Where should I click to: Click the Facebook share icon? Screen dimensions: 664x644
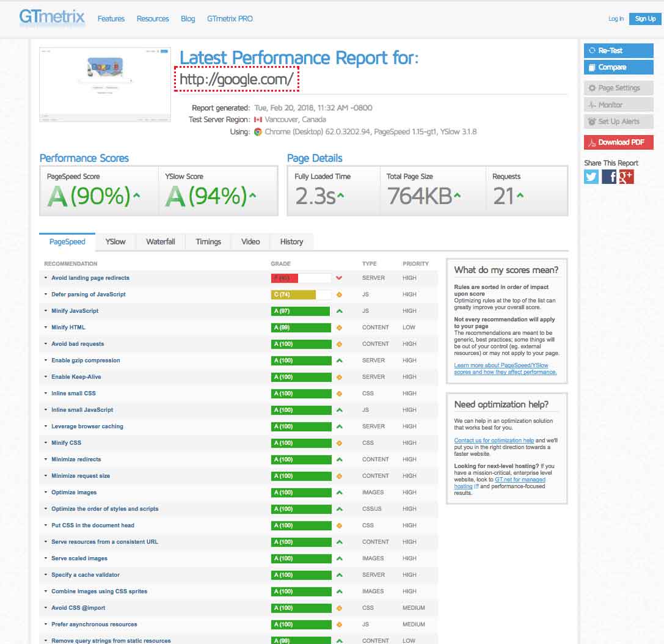click(x=609, y=177)
